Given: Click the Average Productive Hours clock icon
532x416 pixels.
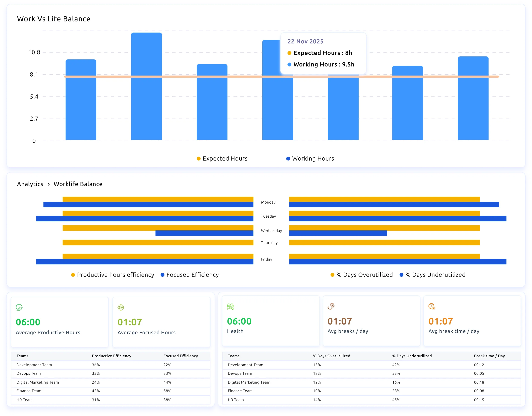Looking at the screenshot, I should tap(19, 307).
